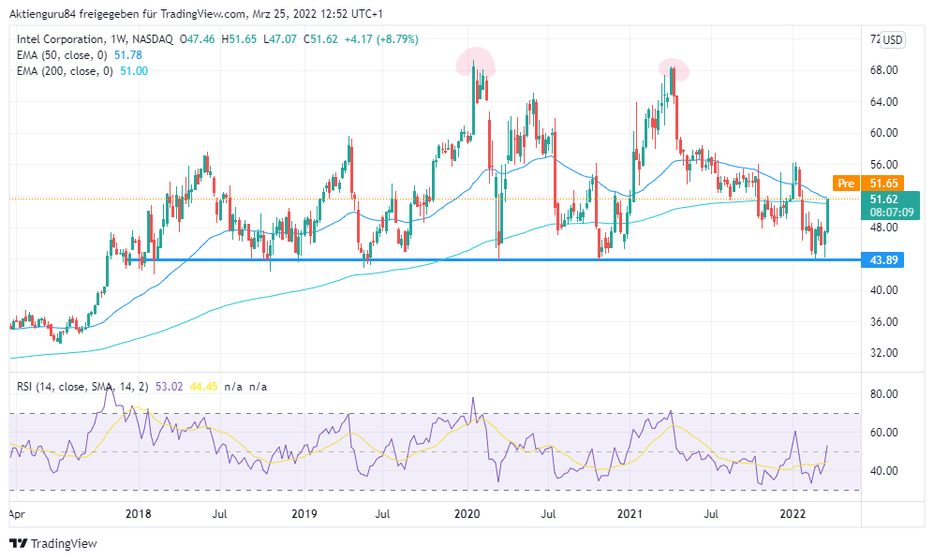Click the 2021 label on the time axis
Viewport: 934px width, 560px height.
pyautogui.click(x=630, y=513)
